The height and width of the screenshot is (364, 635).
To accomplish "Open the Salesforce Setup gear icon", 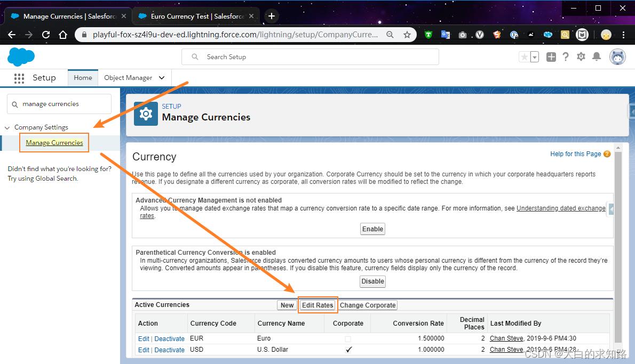I will coord(581,56).
